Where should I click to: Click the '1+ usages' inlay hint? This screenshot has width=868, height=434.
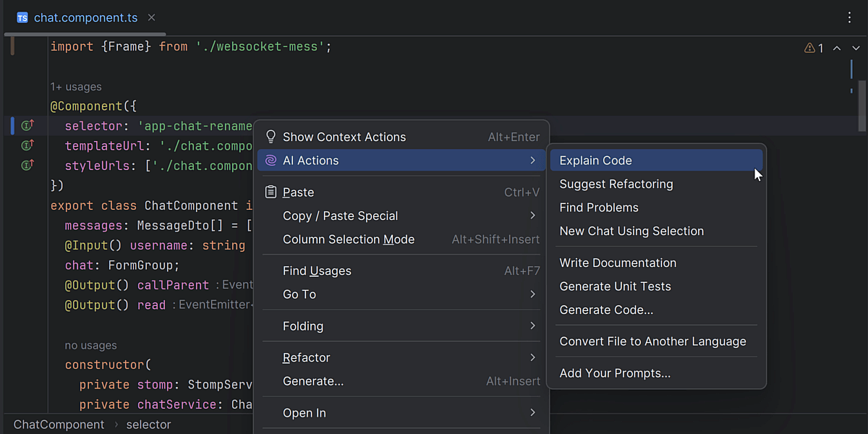coord(76,87)
